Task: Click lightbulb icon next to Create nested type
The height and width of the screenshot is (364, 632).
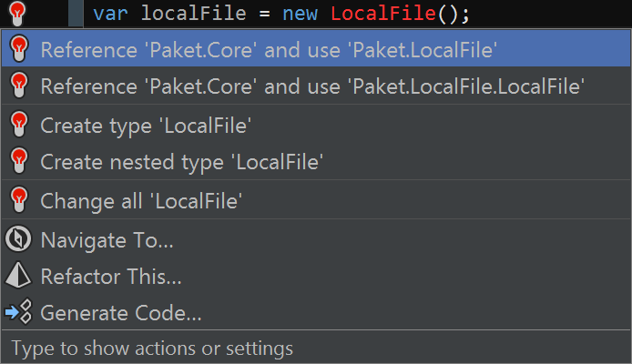Action: pyautogui.click(x=19, y=161)
